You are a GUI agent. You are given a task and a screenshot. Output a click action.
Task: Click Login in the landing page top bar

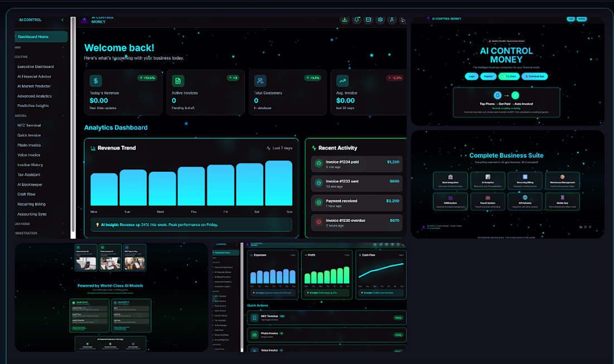571,19
